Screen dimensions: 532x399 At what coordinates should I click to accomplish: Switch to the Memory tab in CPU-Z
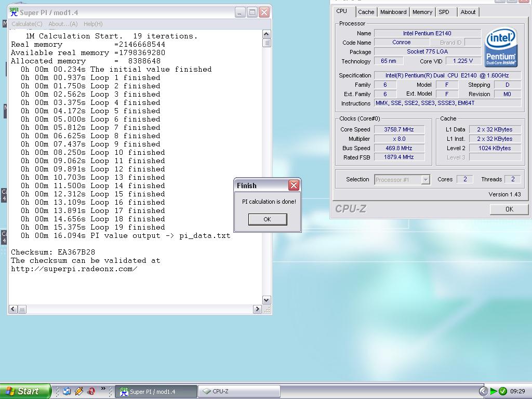pos(422,12)
